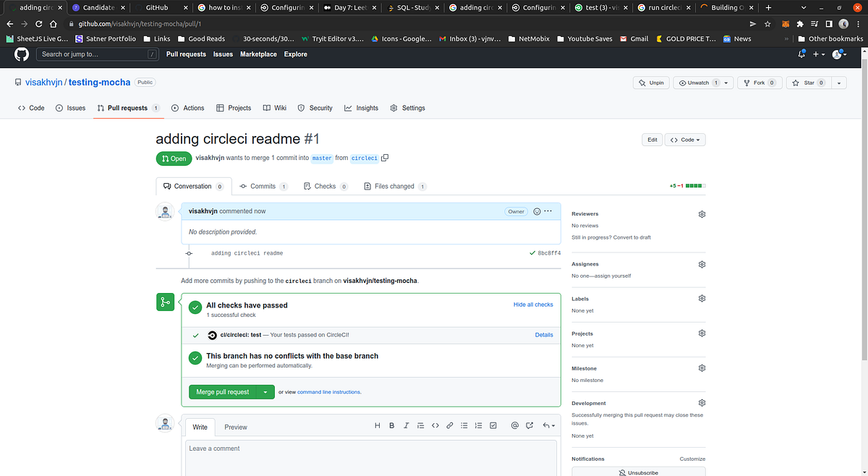This screenshot has width=868, height=476.
Task: Click Merge pull request button
Action: (223, 392)
